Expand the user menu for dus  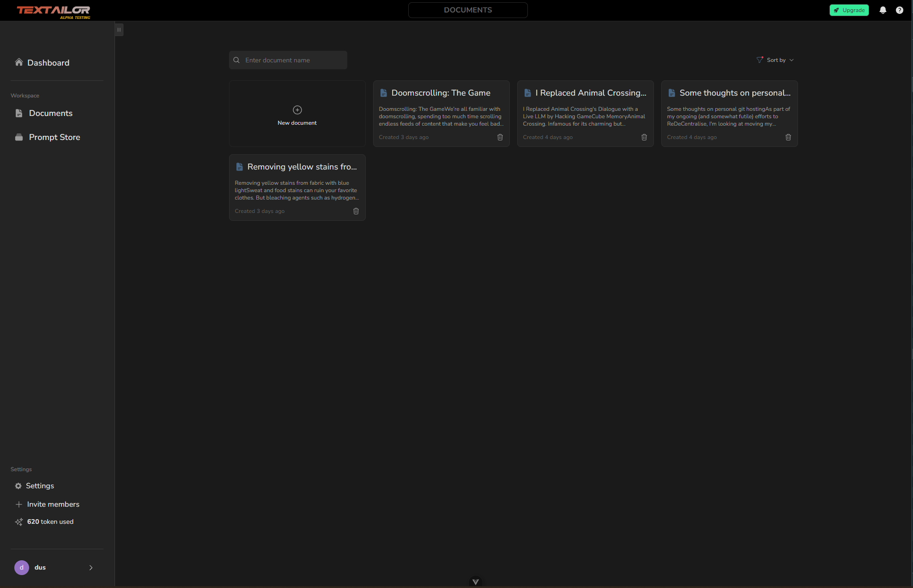point(91,568)
